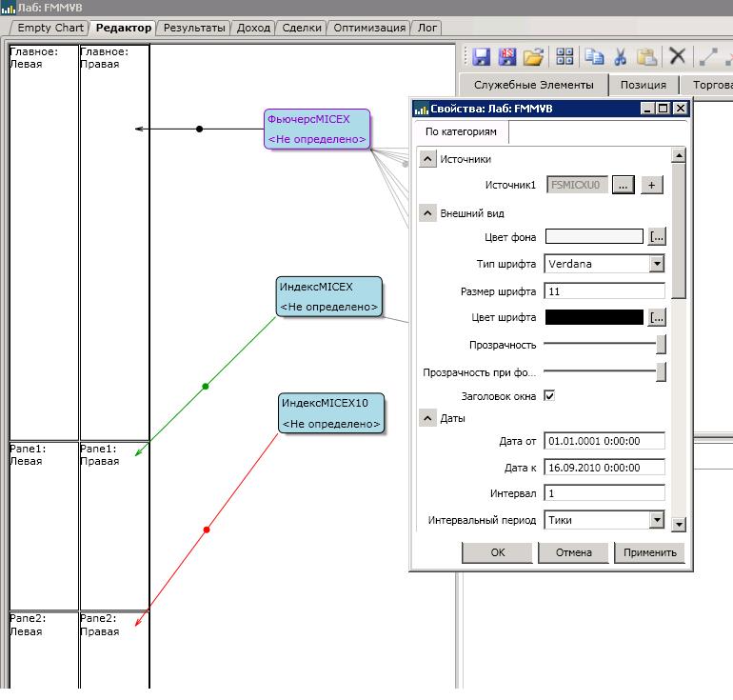This screenshot has height=700, width=733.
Task: Click the Размер шрифта input field
Action: [604, 291]
